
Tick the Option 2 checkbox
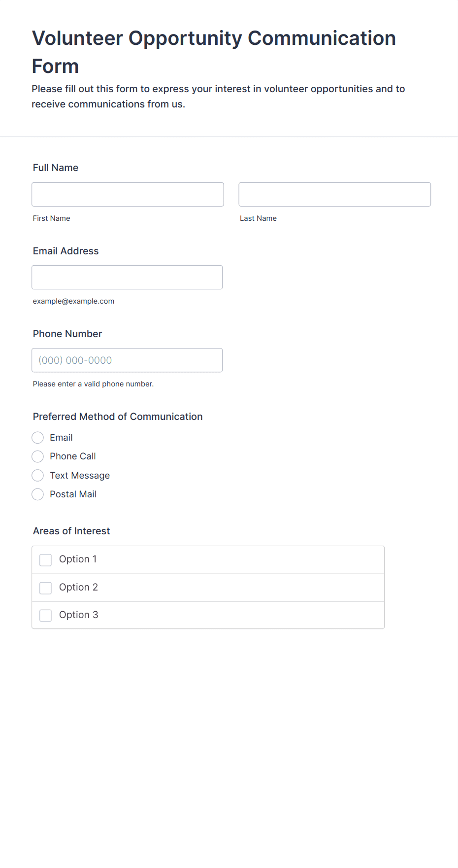point(46,588)
